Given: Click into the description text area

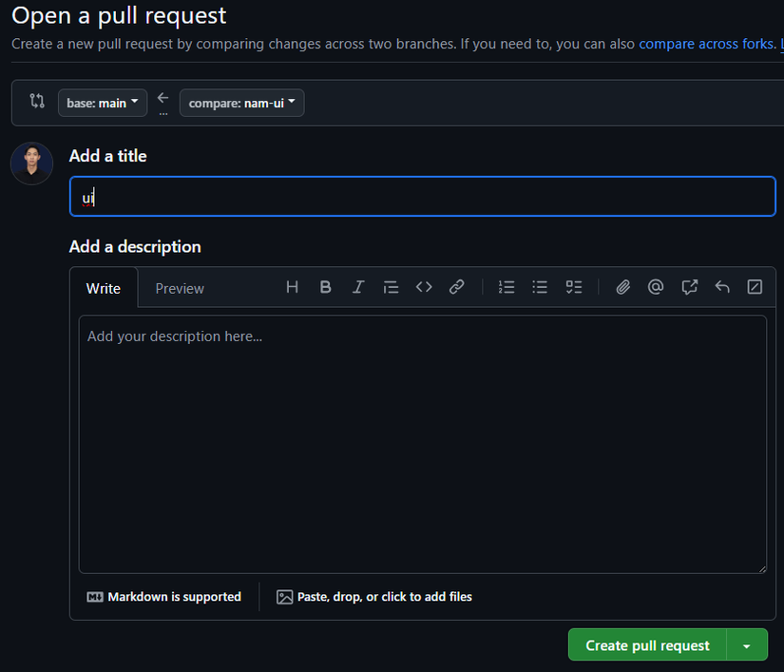Looking at the screenshot, I should click(x=422, y=444).
